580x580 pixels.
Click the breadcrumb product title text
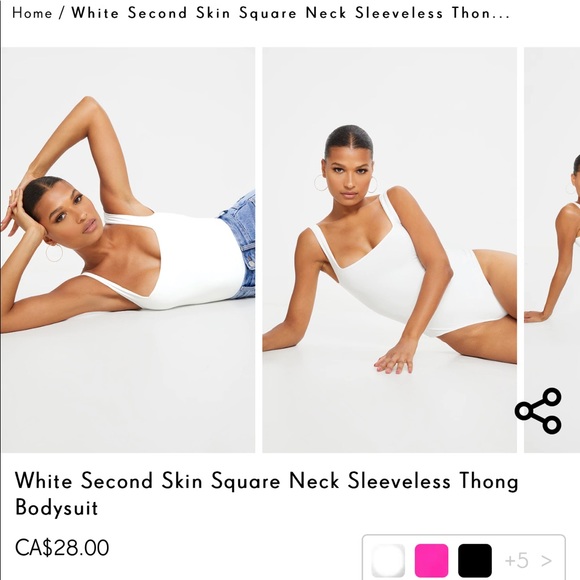pos(290,13)
